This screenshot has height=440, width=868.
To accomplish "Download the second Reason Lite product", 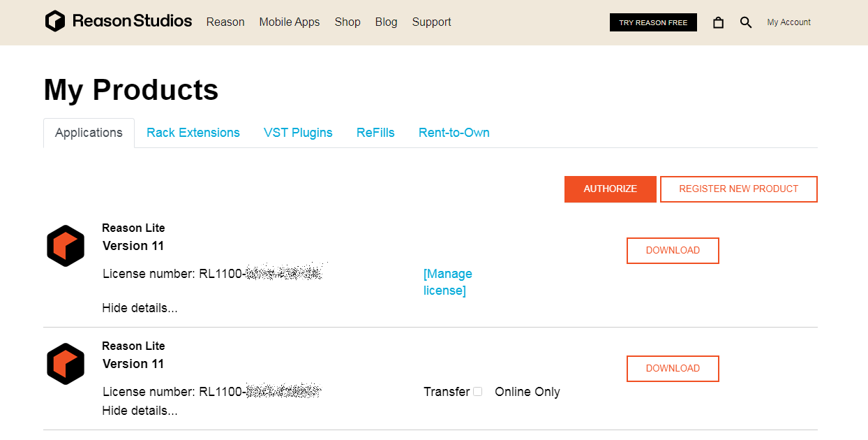I will pyautogui.click(x=673, y=369).
